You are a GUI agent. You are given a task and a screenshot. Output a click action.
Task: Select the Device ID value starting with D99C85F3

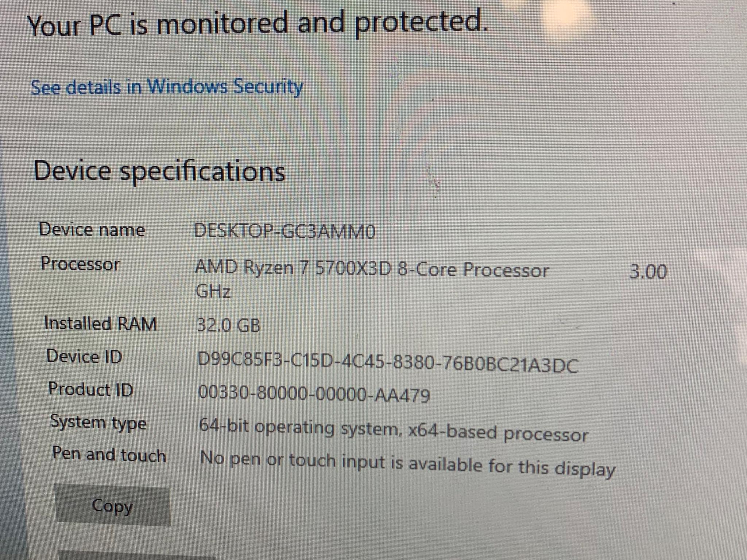(x=388, y=364)
